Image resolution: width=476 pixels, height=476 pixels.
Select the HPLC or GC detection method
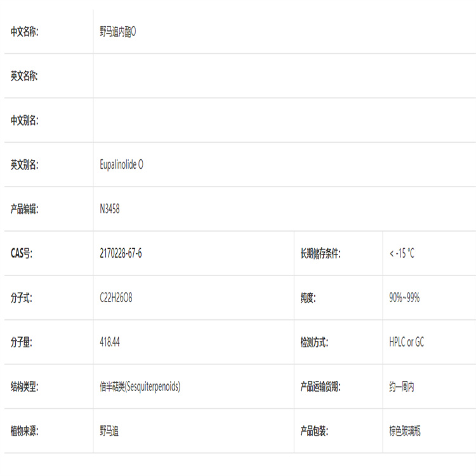407,343
